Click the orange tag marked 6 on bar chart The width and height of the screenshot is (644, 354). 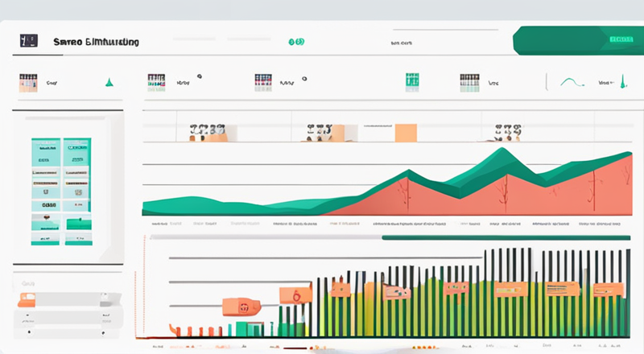click(x=295, y=294)
